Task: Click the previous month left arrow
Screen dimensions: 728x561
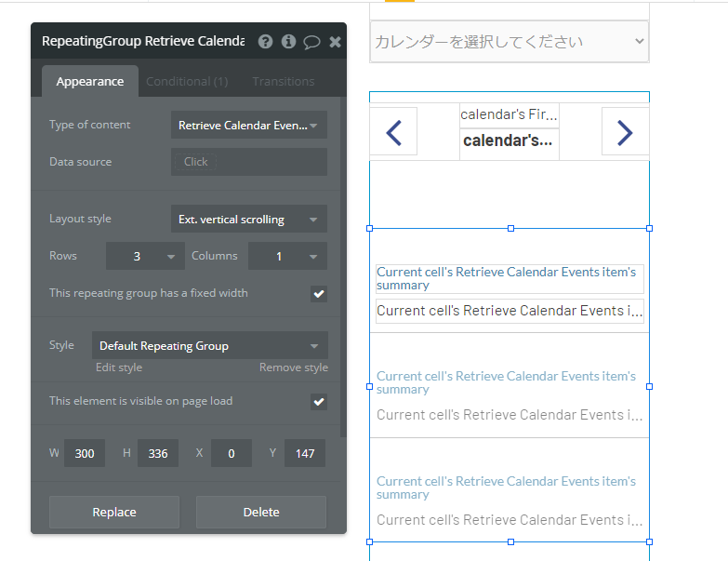Action: click(x=393, y=132)
